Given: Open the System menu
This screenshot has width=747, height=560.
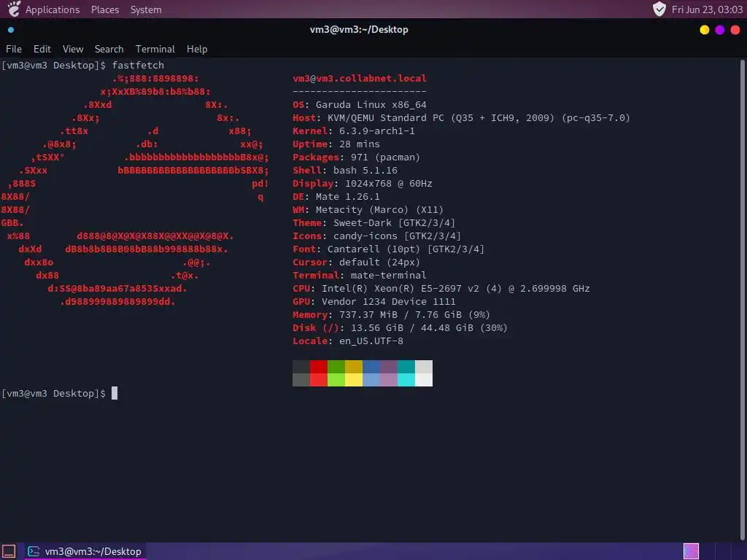Looking at the screenshot, I should [x=146, y=9].
